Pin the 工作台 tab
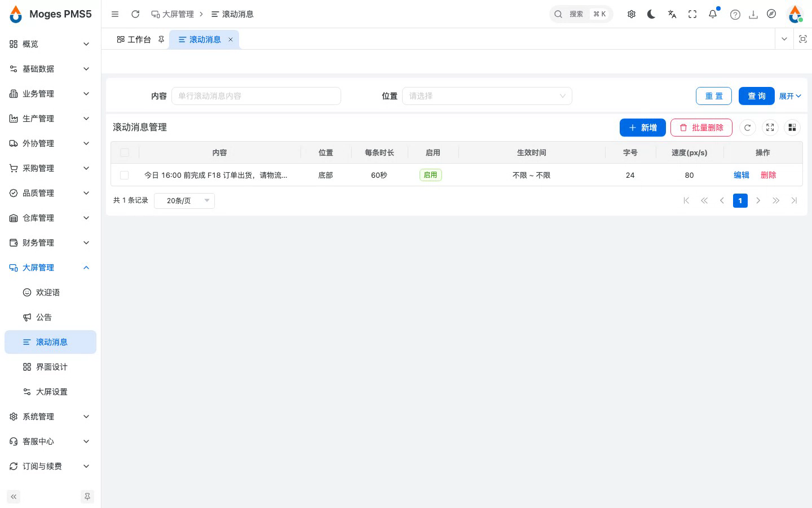812x508 pixels. click(161, 40)
